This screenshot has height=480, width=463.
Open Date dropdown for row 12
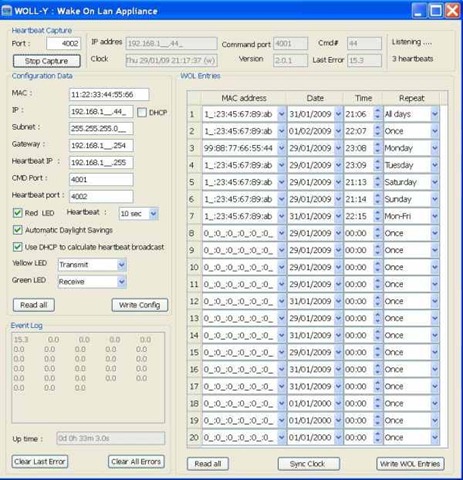click(x=338, y=301)
